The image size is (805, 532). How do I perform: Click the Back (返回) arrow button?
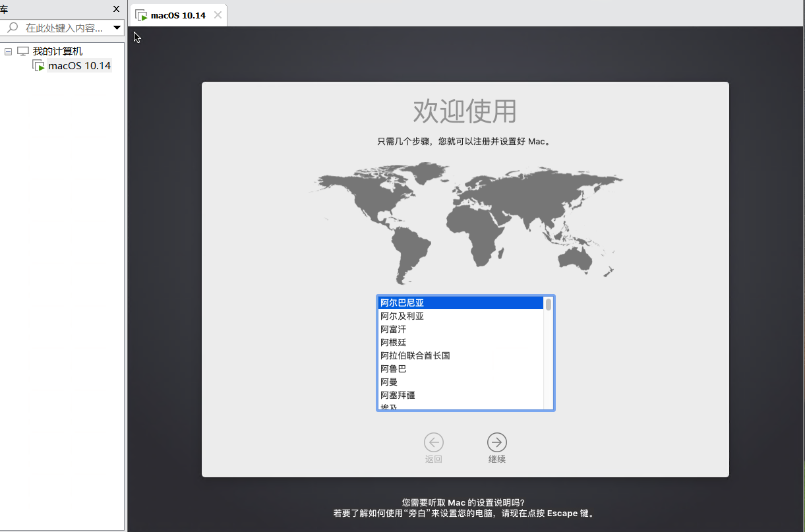tap(434, 442)
